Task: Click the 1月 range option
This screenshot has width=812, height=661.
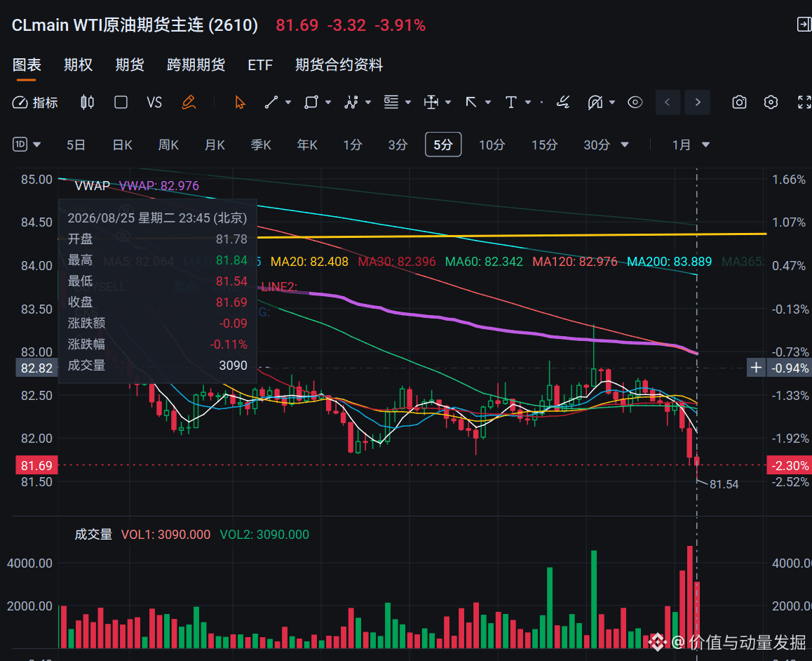Action: (682, 145)
